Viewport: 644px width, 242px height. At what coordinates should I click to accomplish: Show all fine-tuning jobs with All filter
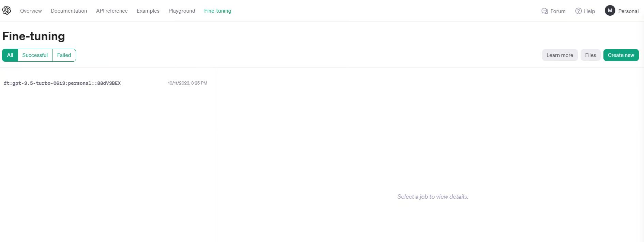click(x=10, y=55)
